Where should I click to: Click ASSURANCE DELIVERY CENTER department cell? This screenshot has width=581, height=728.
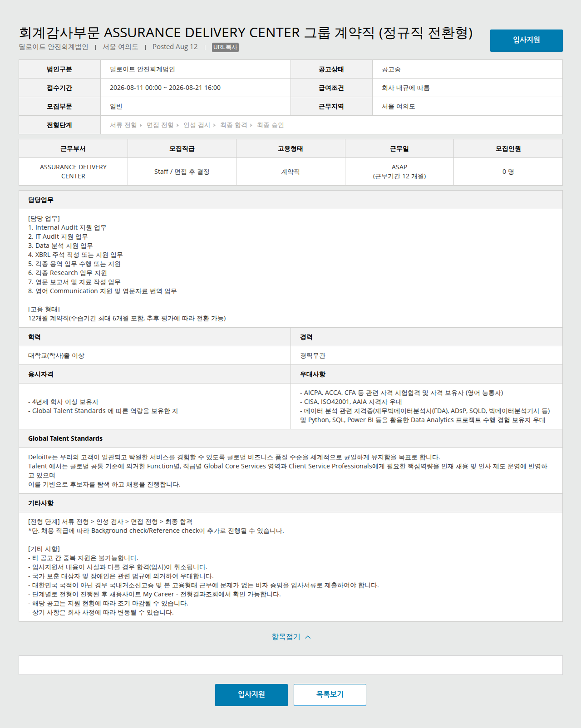pos(73,172)
